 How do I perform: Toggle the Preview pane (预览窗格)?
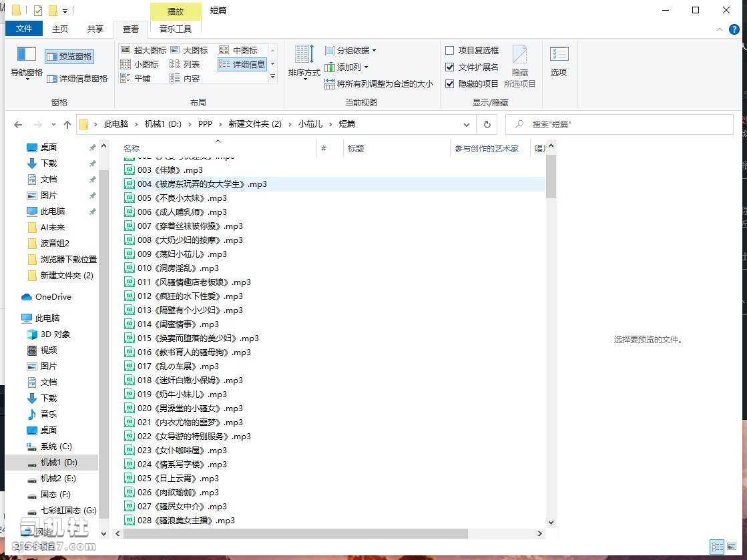point(69,56)
